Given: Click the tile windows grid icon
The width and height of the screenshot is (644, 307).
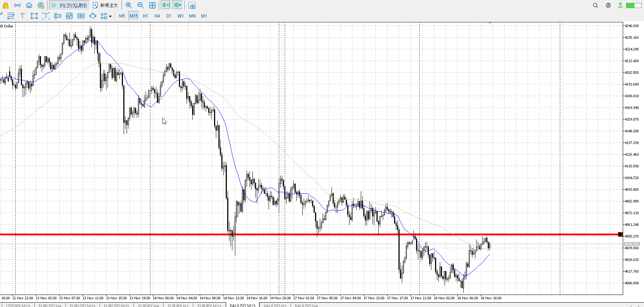Looking at the screenshot, I should pyautogui.click(x=152, y=5).
